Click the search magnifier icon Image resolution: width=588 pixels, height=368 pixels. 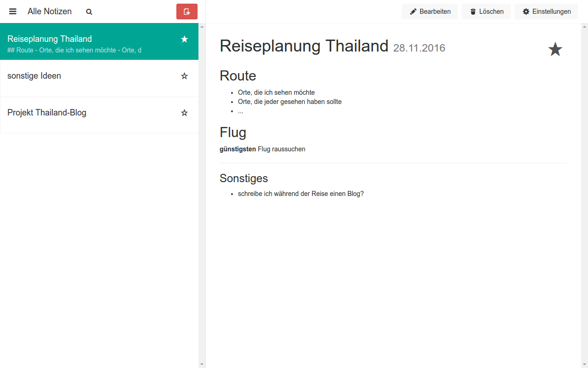[89, 12]
